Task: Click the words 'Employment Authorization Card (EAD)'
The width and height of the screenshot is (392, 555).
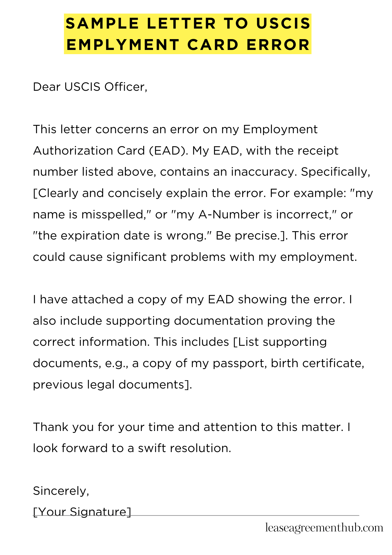Action: (175, 140)
